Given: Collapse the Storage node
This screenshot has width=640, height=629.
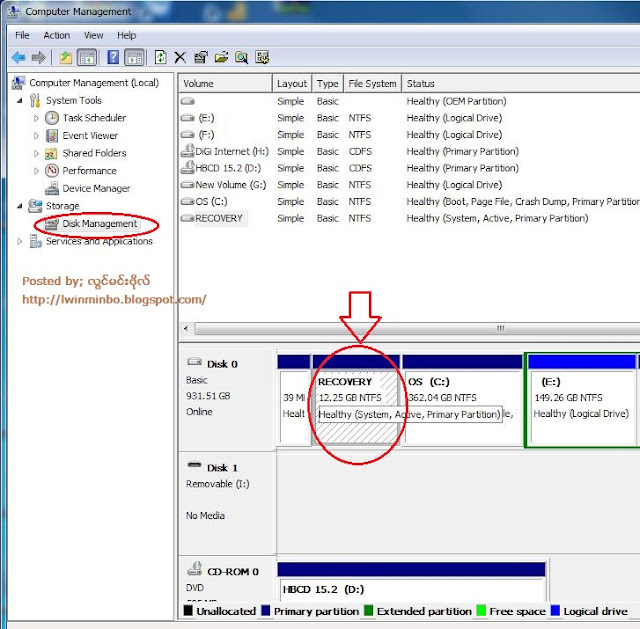Looking at the screenshot, I should pyautogui.click(x=20, y=206).
